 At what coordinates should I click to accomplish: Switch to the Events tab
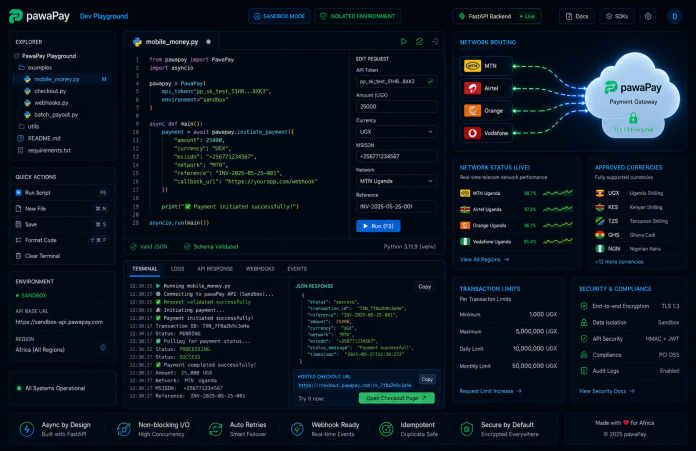[x=297, y=269]
